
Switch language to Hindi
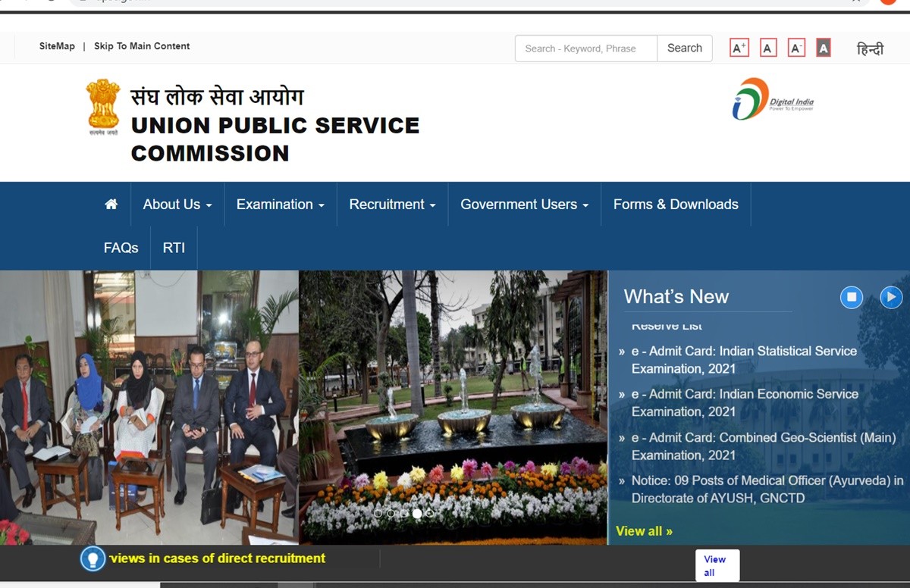(870, 49)
